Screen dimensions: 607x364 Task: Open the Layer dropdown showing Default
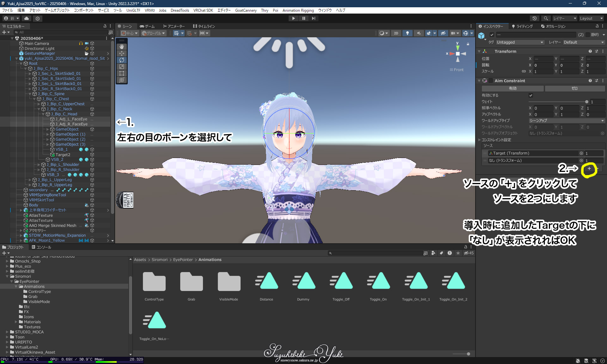[x=584, y=42]
